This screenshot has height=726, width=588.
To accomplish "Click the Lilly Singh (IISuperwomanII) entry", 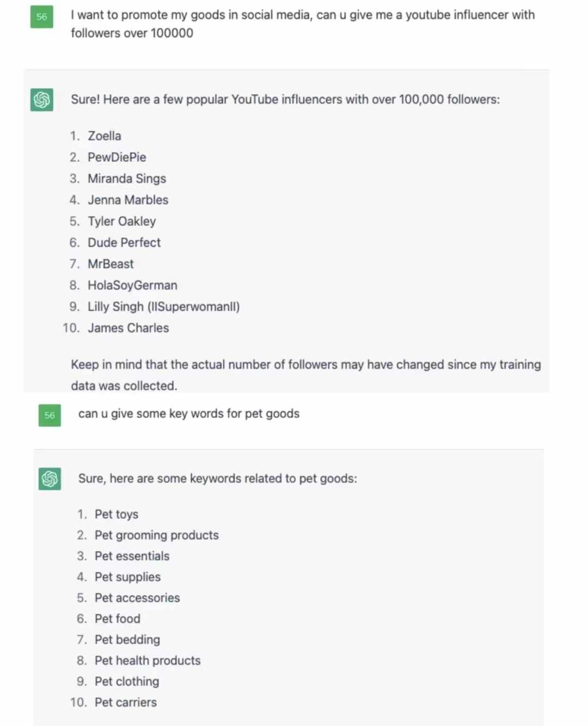I will (x=164, y=307).
